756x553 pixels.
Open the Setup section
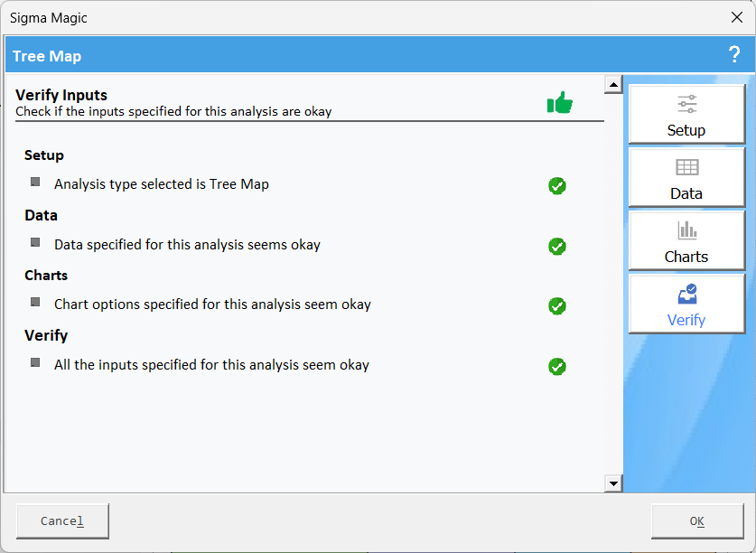(x=686, y=115)
